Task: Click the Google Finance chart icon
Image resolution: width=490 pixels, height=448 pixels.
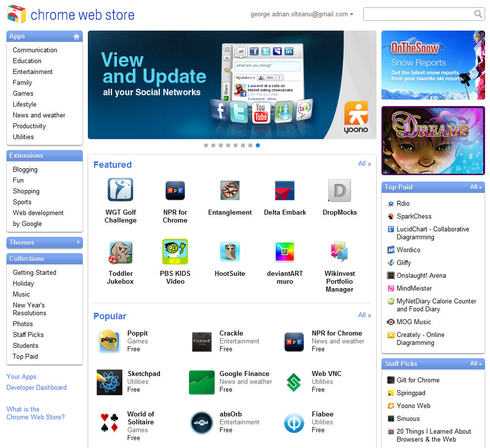Action: click(201, 382)
